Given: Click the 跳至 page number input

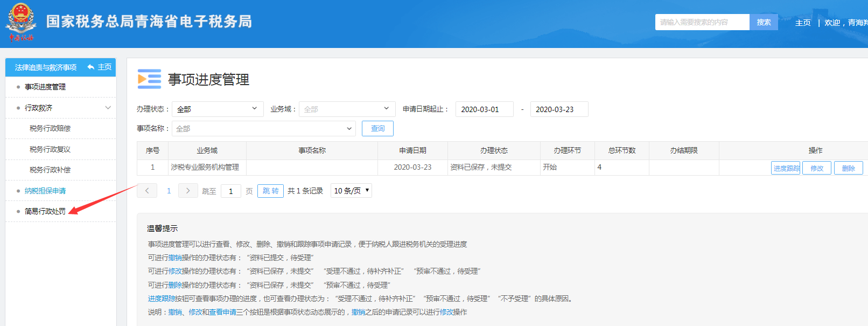Looking at the screenshot, I should (x=231, y=191).
